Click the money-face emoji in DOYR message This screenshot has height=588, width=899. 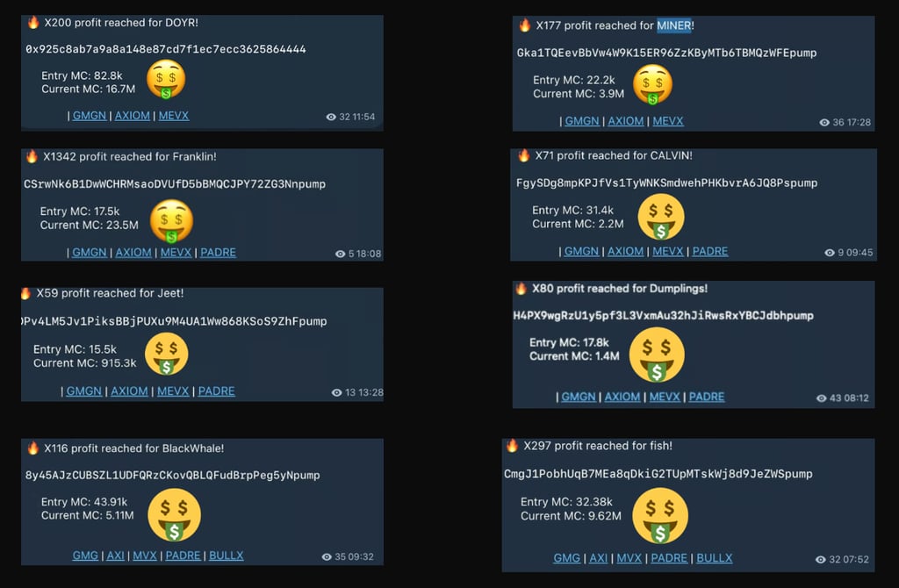166,79
